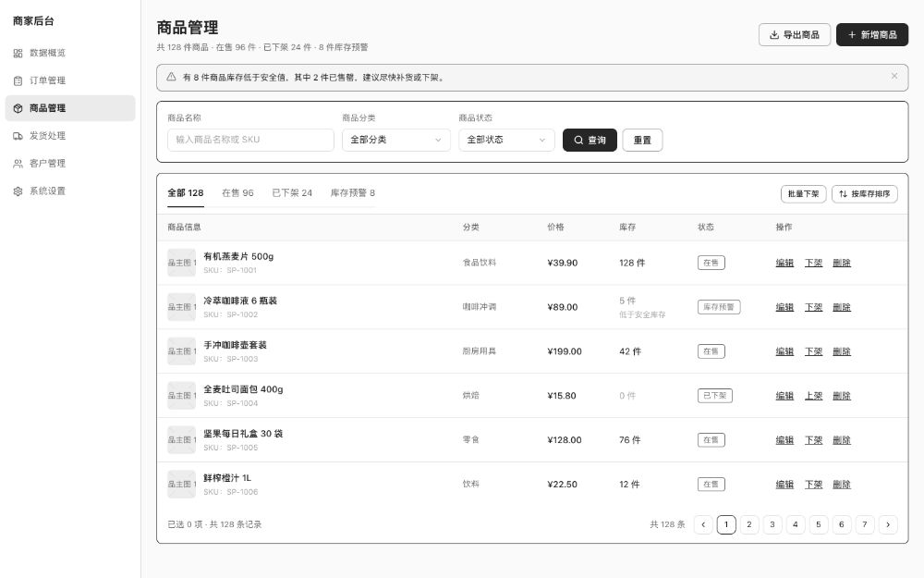
Task: Open the 冷萃咖啡液 6 瓶装 product thumbnail
Action: click(181, 307)
